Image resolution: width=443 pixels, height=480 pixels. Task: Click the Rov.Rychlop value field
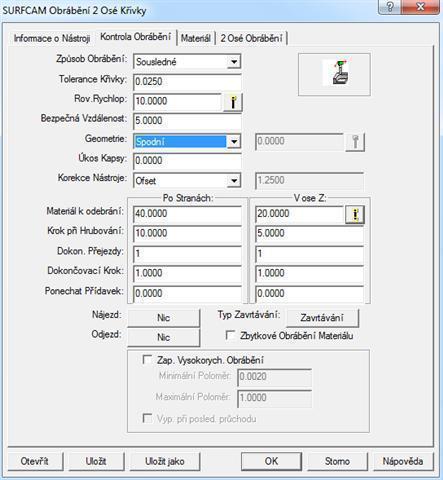[177, 101]
